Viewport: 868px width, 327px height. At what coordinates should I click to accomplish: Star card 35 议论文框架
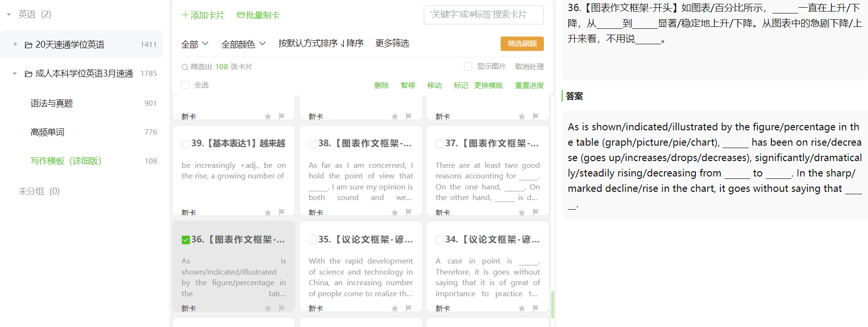click(395, 308)
